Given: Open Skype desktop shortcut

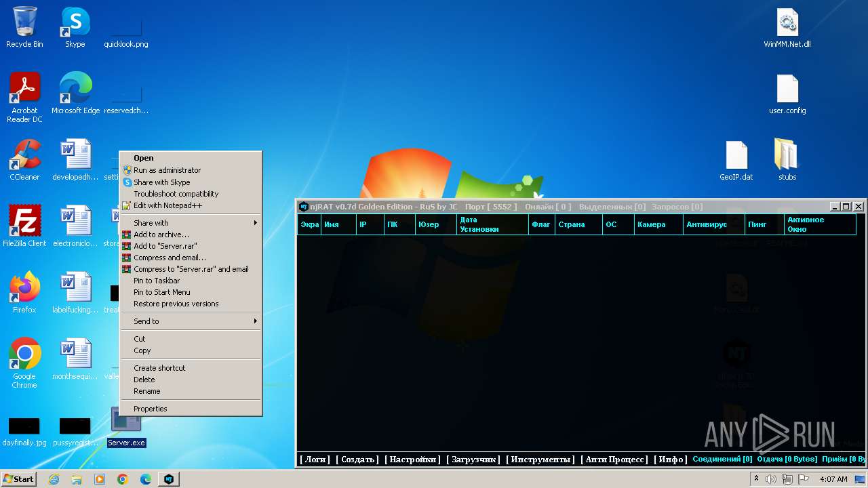Looking at the screenshot, I should [x=75, y=28].
